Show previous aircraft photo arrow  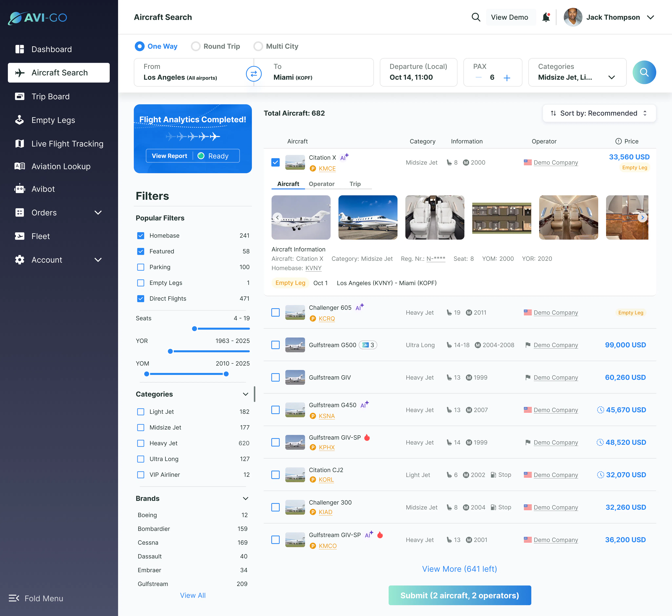tap(277, 217)
